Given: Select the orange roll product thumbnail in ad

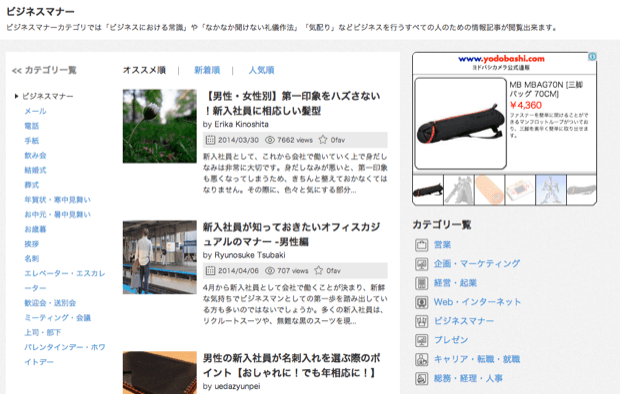Looking at the screenshot, I should 490,190.
